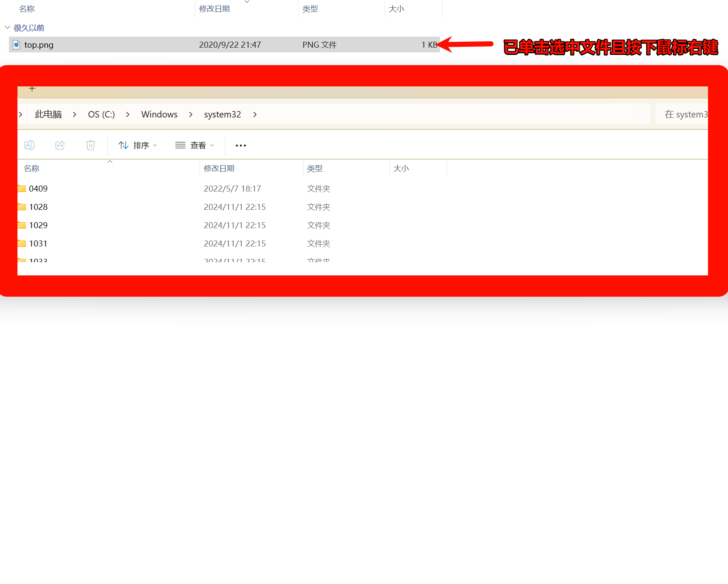Sort by 修改日期 column in system32 list
728x584 pixels.
(x=219, y=169)
